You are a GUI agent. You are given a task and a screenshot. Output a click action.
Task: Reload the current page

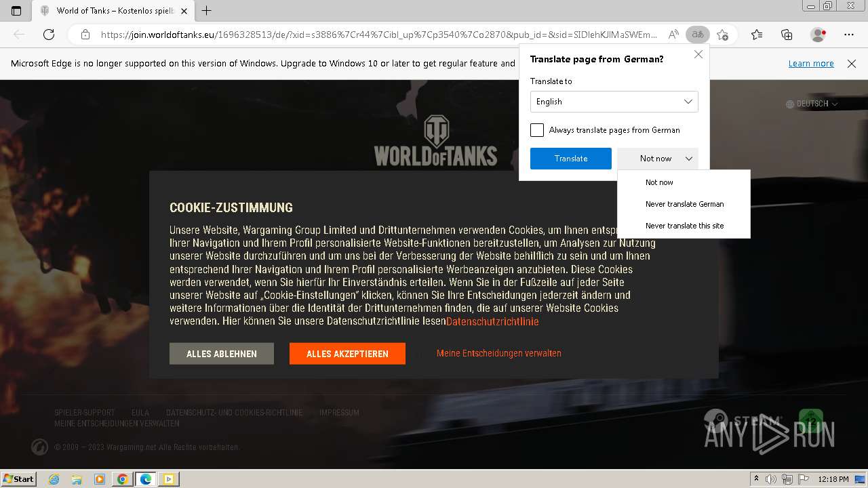pyautogui.click(x=49, y=35)
